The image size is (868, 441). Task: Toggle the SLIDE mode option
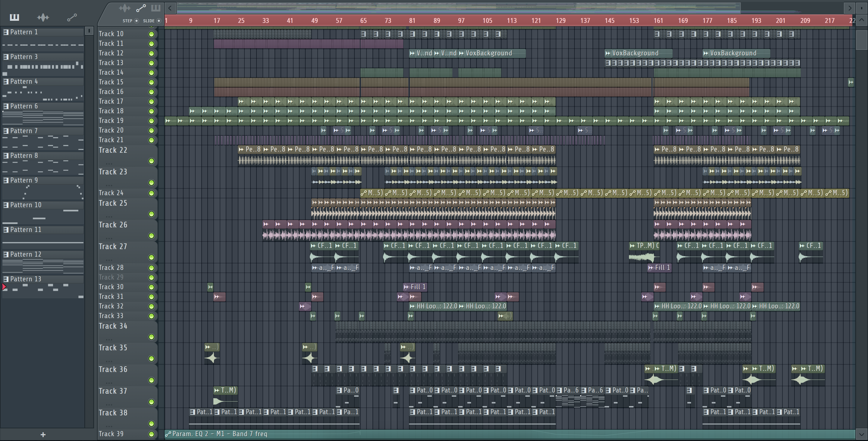pos(159,21)
